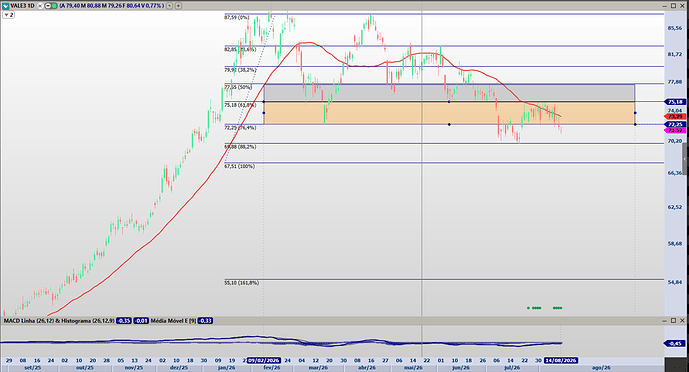The image size is (689, 372).
Task: Click the gray shaded rectangle zone
Action: pos(449,93)
